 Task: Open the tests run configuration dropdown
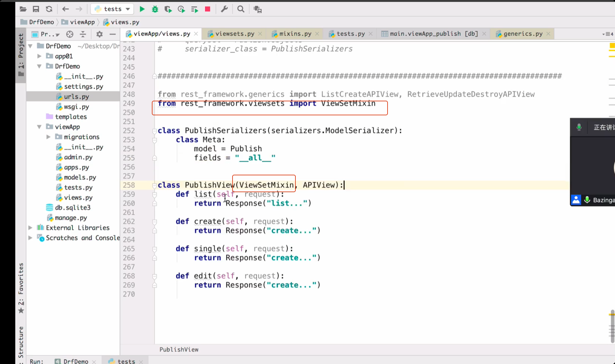[x=112, y=9]
